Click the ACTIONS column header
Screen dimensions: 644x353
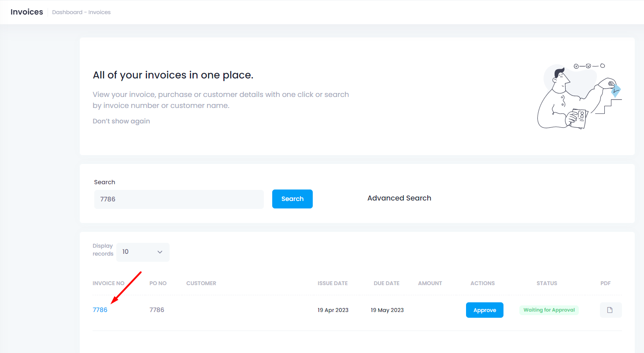(x=482, y=283)
